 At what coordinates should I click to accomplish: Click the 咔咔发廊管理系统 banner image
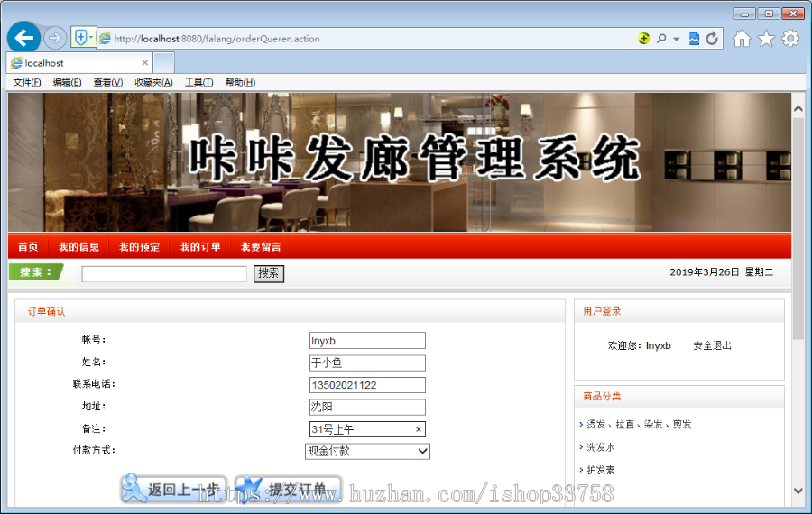click(x=400, y=162)
